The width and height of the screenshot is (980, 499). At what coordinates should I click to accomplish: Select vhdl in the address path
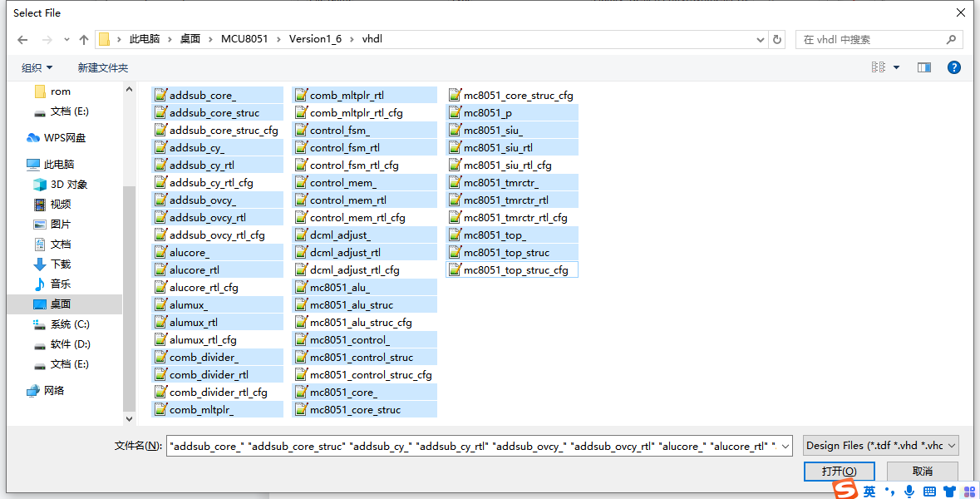click(x=372, y=39)
